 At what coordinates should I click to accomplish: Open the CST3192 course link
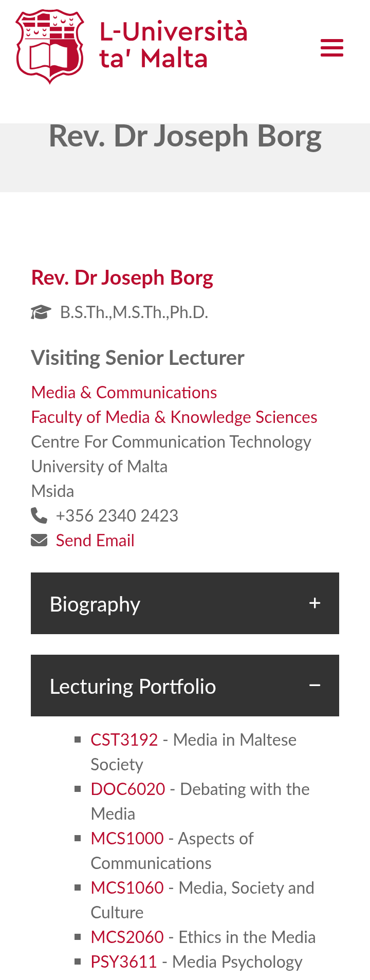pos(124,740)
